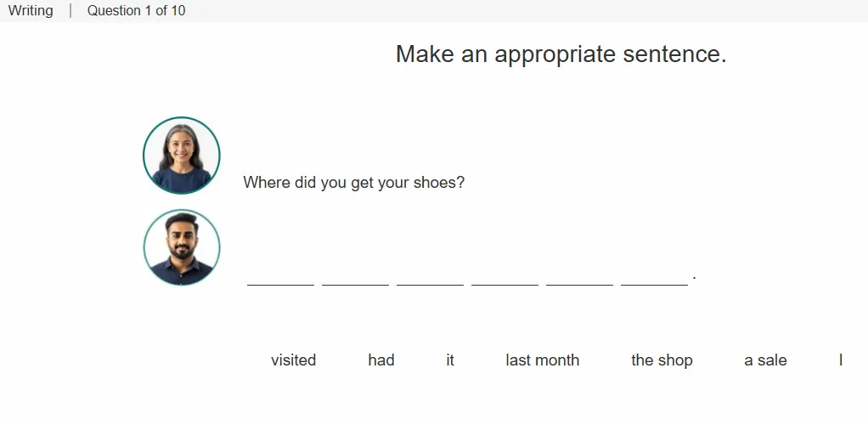Click the "Question 1 of 10" indicator
Image resolution: width=868 pixels, height=425 pixels.
pos(136,10)
